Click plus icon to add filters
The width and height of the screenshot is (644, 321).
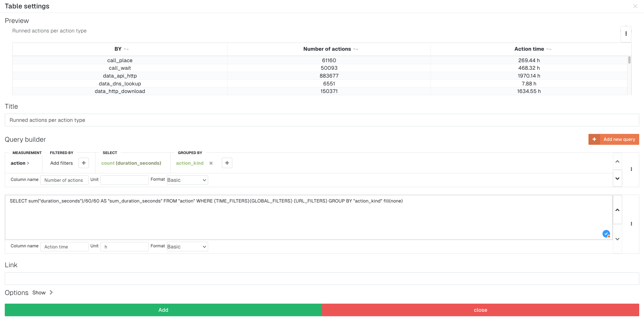(x=84, y=163)
